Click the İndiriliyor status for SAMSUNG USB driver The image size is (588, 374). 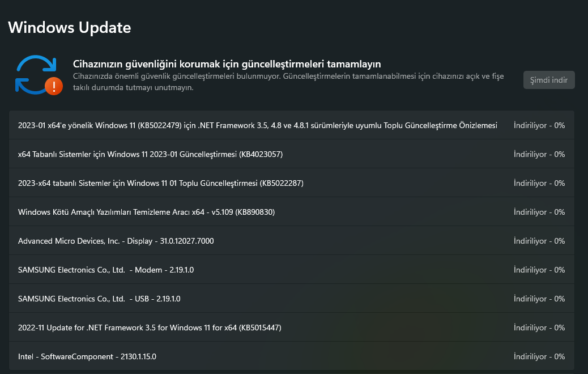point(539,299)
